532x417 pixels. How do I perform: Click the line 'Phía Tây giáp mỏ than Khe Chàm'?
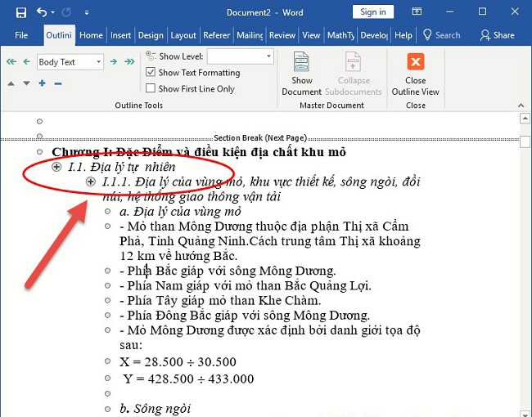click(x=220, y=301)
